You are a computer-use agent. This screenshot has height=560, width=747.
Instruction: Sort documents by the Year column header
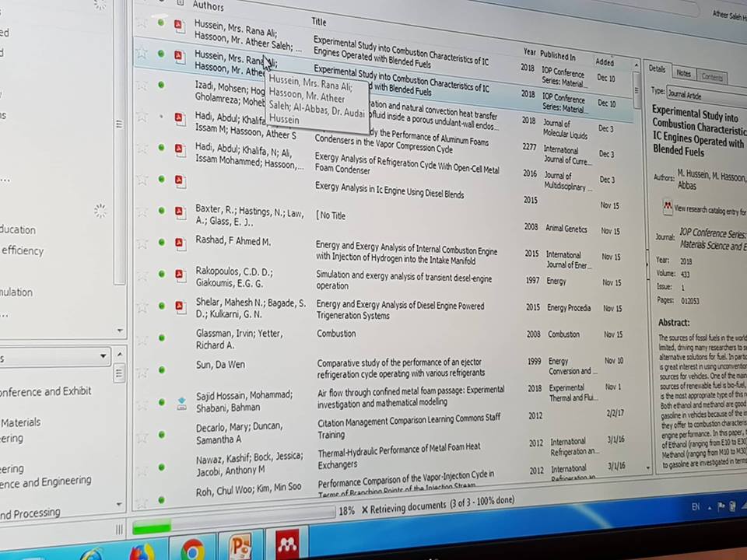[x=529, y=52]
